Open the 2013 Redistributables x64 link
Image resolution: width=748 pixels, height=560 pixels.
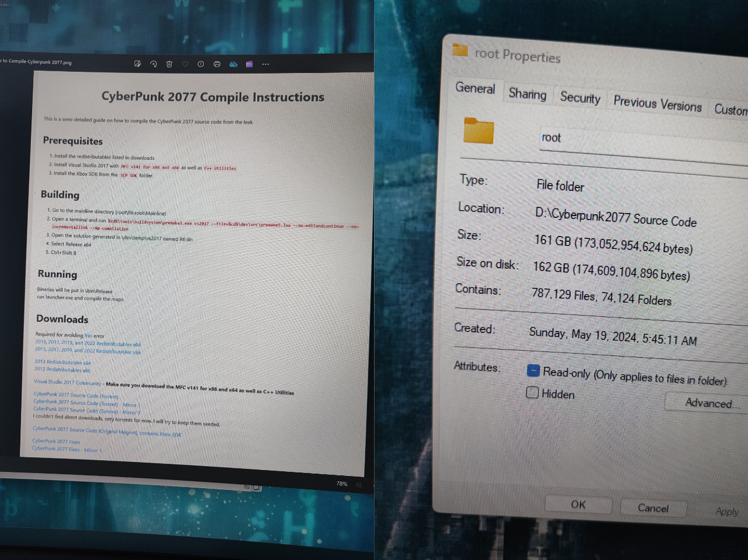pos(63,362)
